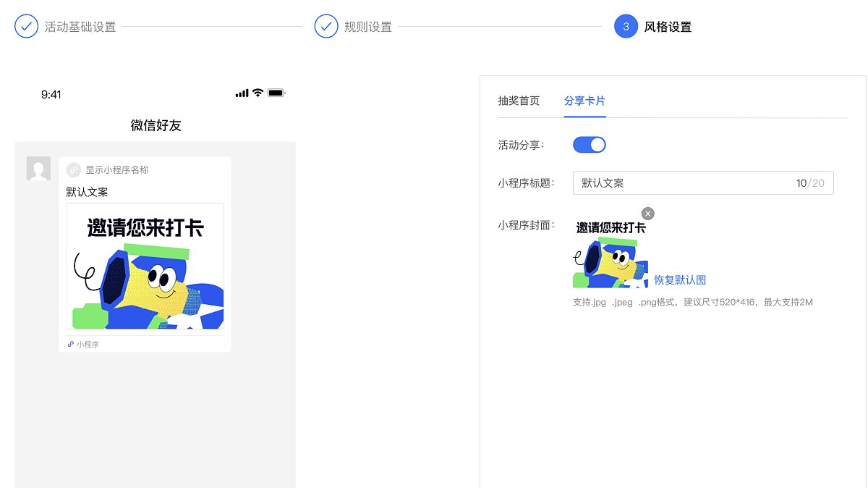
Task: Click the mini program logo beside 显示小程序名称
Action: [74, 169]
